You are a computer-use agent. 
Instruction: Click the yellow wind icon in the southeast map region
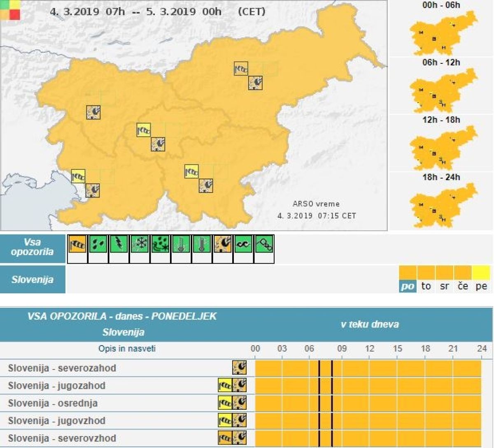click(192, 171)
